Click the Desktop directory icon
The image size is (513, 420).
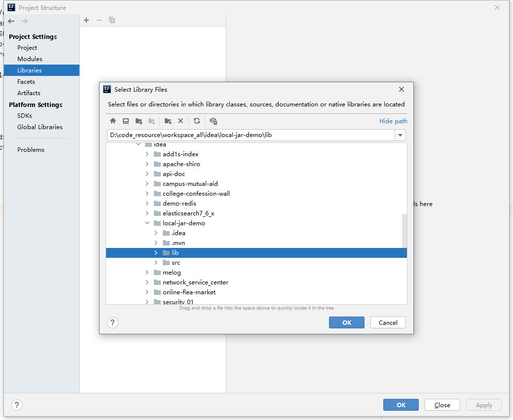point(126,121)
